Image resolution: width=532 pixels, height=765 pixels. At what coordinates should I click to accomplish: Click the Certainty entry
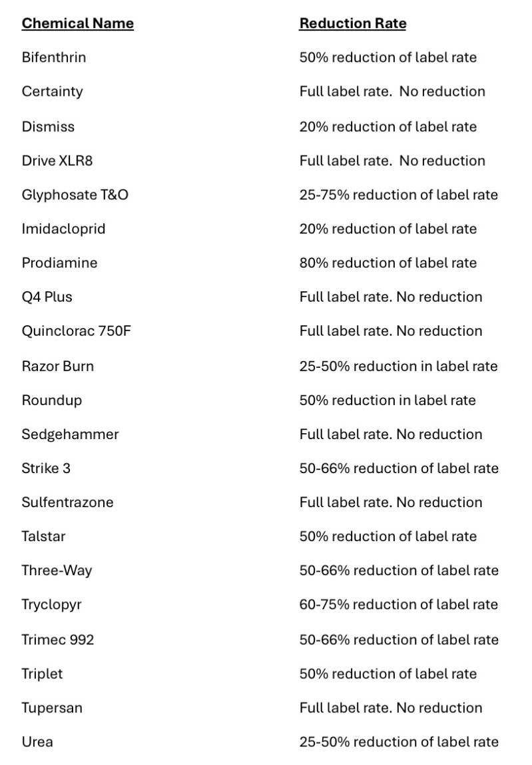pyautogui.click(x=52, y=91)
